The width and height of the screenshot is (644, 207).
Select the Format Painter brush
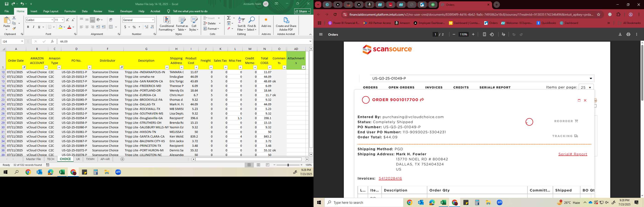[x=14, y=28]
